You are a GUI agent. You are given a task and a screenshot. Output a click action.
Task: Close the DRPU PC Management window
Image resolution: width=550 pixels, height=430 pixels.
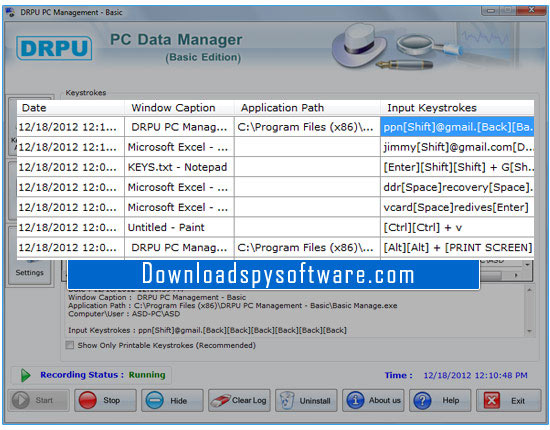click(x=531, y=10)
